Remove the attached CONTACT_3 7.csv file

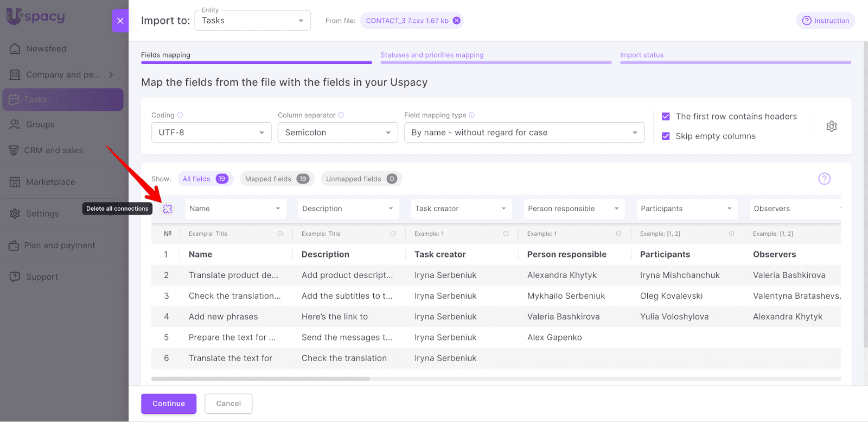(457, 21)
